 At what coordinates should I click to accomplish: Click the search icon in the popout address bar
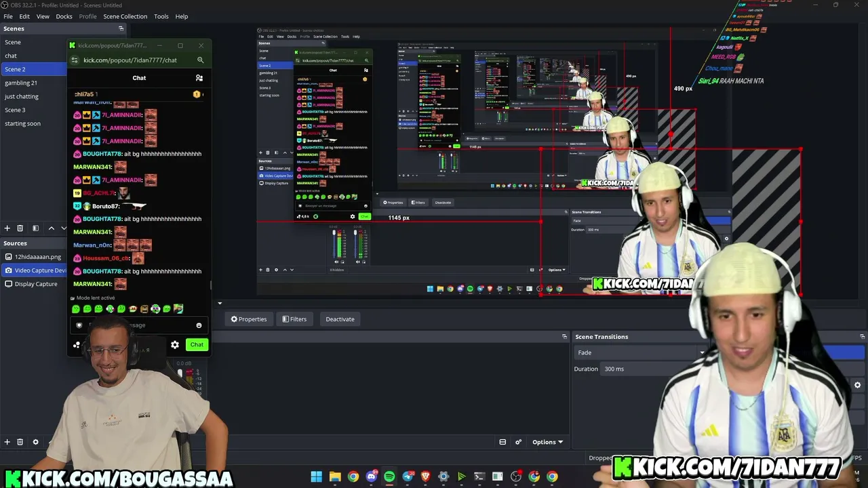[200, 60]
